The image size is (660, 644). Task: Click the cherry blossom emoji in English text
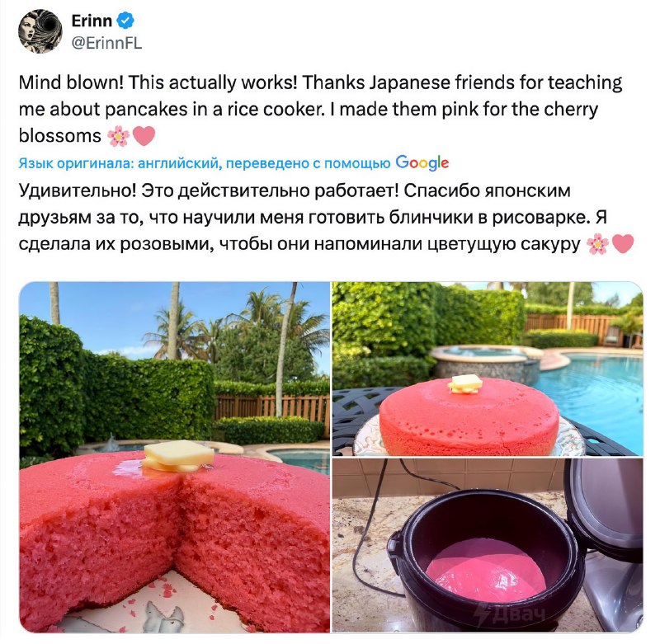coord(118,136)
